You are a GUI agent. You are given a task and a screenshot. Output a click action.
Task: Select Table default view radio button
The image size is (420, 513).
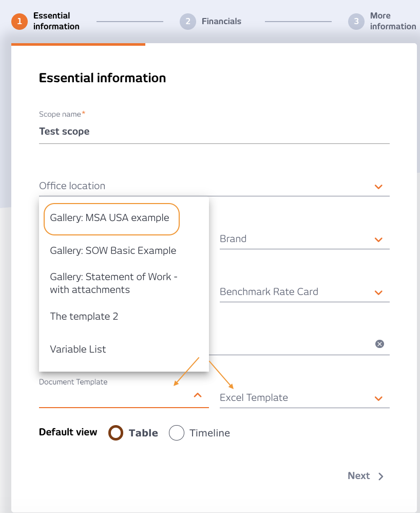click(x=116, y=433)
